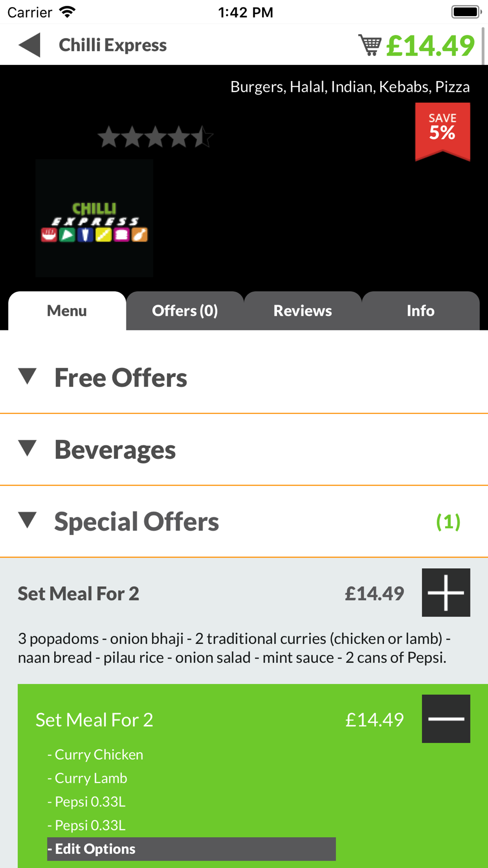Collapse the Special Offers section triangle
This screenshot has width=488, height=868.
point(27,520)
